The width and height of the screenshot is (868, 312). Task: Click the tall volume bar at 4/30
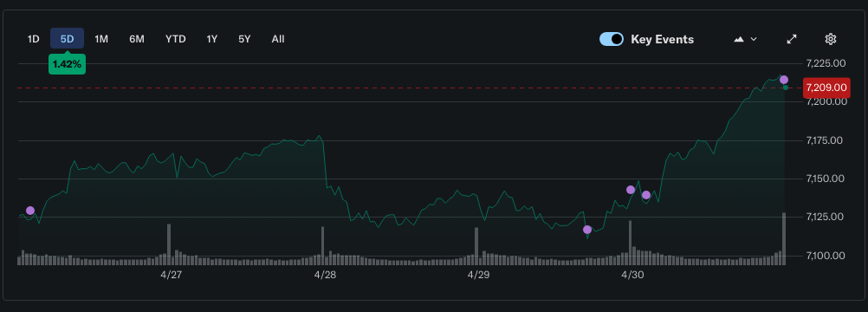630,243
